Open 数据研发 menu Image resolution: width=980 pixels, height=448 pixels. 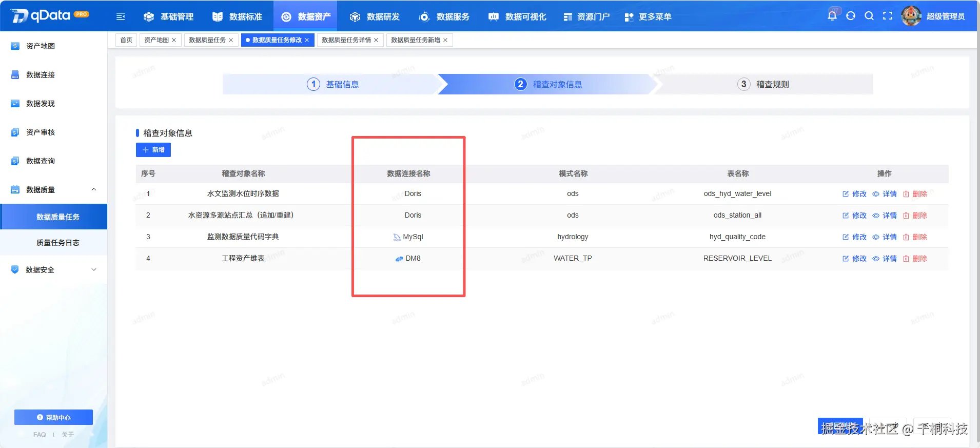(375, 16)
